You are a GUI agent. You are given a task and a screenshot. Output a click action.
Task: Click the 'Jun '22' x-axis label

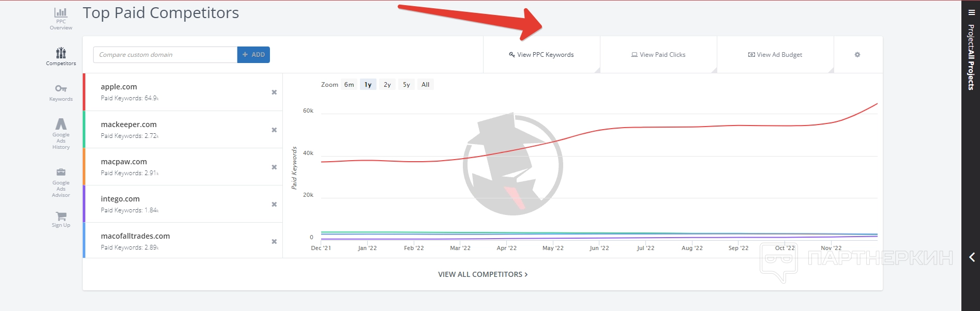point(599,248)
